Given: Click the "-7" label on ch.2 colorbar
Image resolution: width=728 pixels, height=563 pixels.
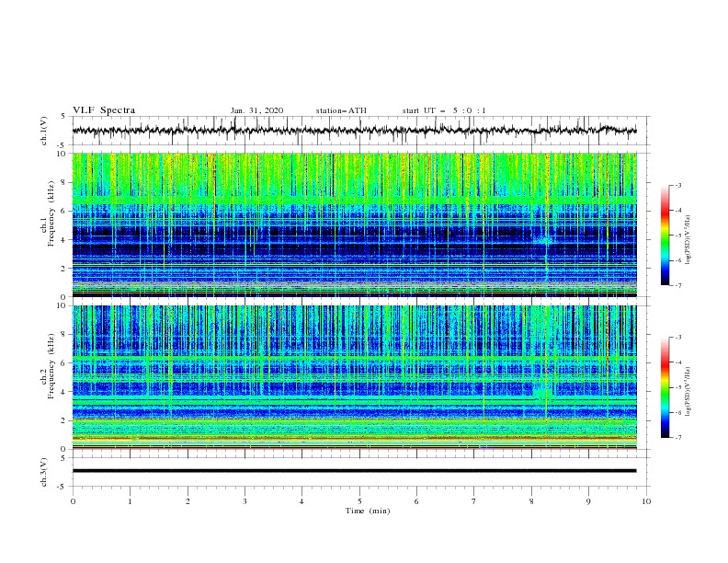Looking at the screenshot, I should tap(677, 438).
